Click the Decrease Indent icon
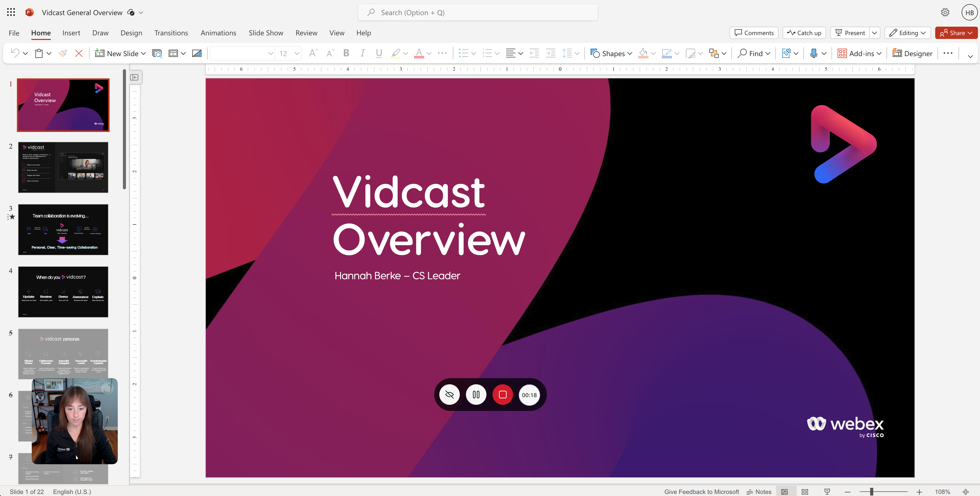 (534, 53)
